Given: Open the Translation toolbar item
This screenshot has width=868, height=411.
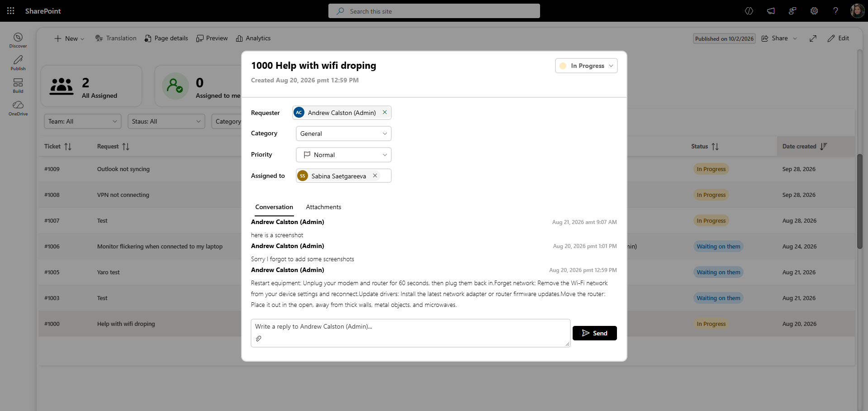Looking at the screenshot, I should (116, 38).
